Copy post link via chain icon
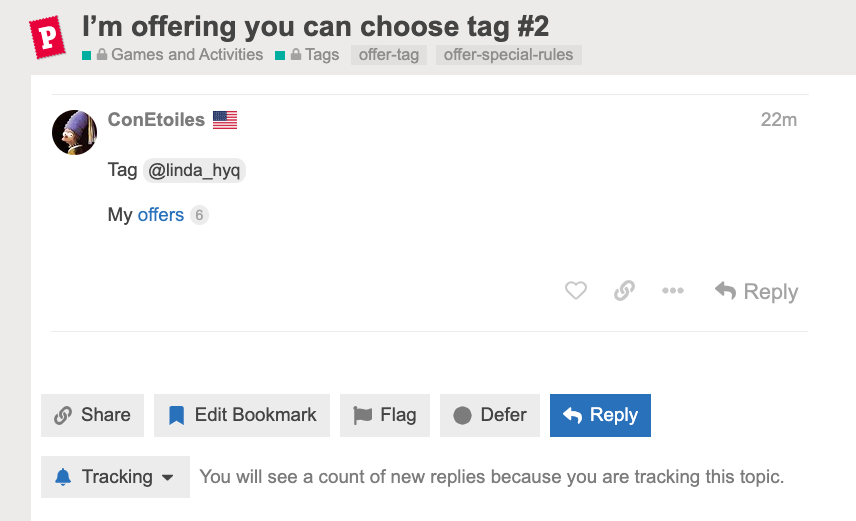Screen dimensions: 856x521 point(624,291)
